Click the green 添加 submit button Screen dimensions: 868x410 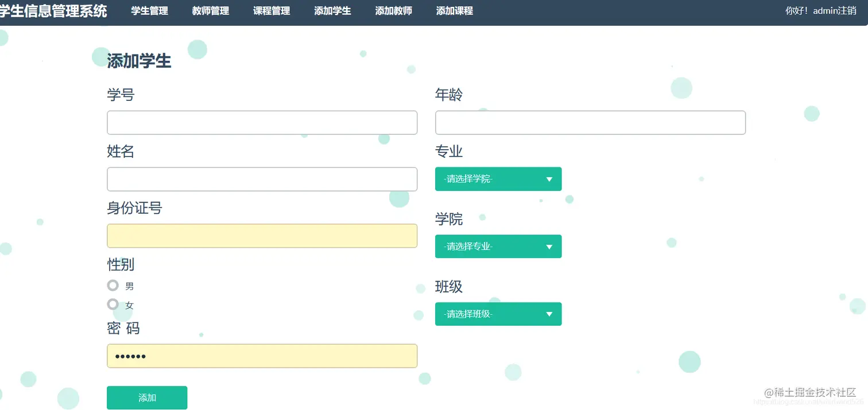[147, 397]
